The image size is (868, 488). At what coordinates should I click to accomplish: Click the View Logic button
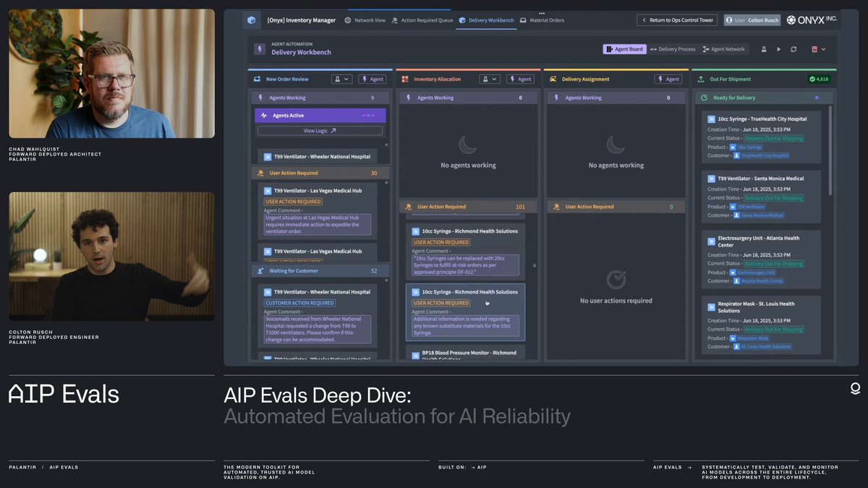320,131
